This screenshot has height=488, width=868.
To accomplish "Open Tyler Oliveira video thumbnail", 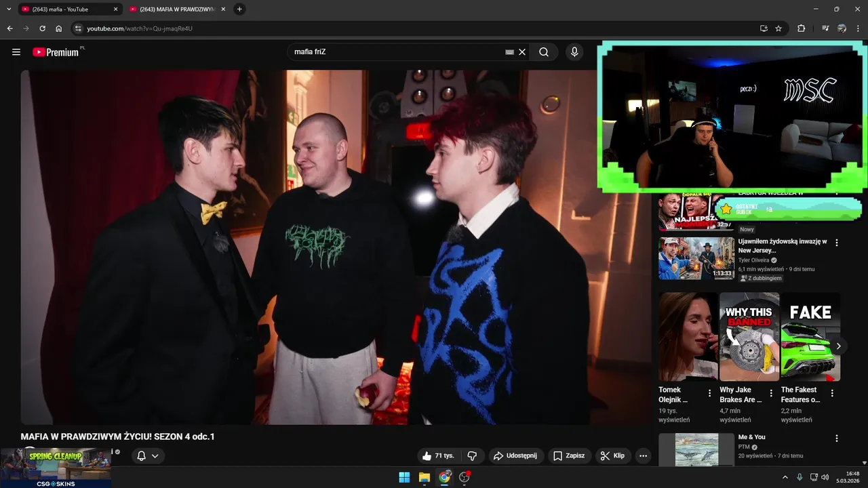I will pyautogui.click(x=696, y=258).
